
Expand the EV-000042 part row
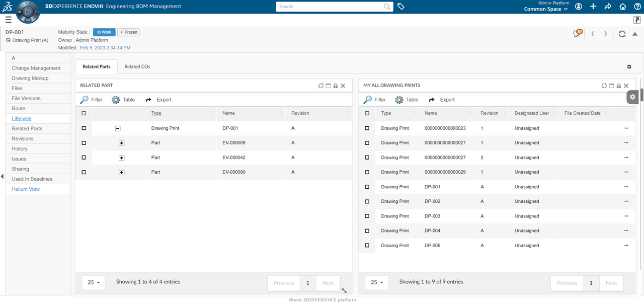[121, 158]
